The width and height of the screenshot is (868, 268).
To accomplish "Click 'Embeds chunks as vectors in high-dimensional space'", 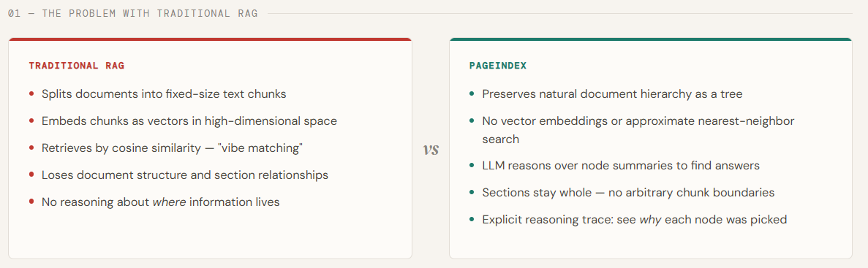I will coord(189,120).
